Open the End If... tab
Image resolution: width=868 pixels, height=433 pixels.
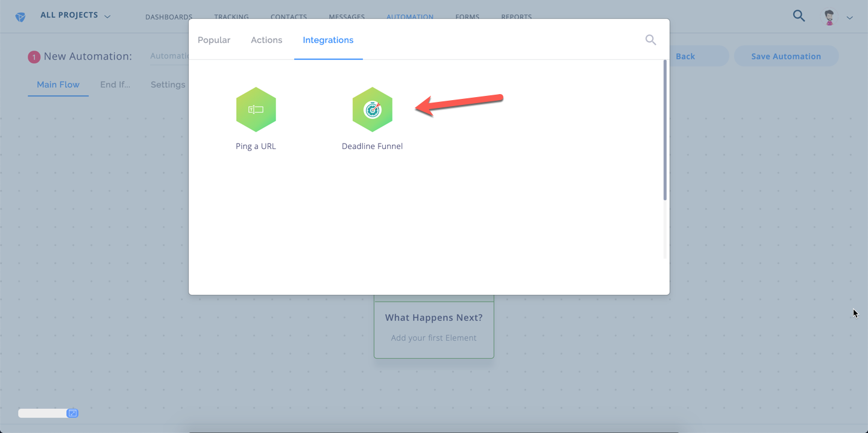(x=115, y=84)
